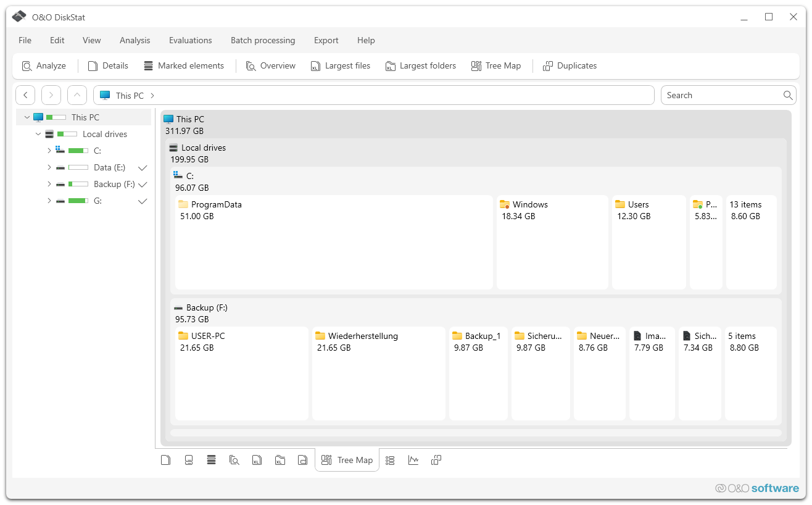This screenshot has width=812, height=505.
Task: Collapse the Local drives tree node
Action: [38, 134]
